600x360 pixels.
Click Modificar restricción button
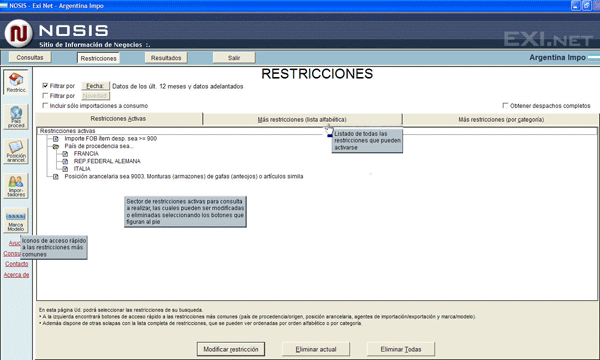[231, 349]
